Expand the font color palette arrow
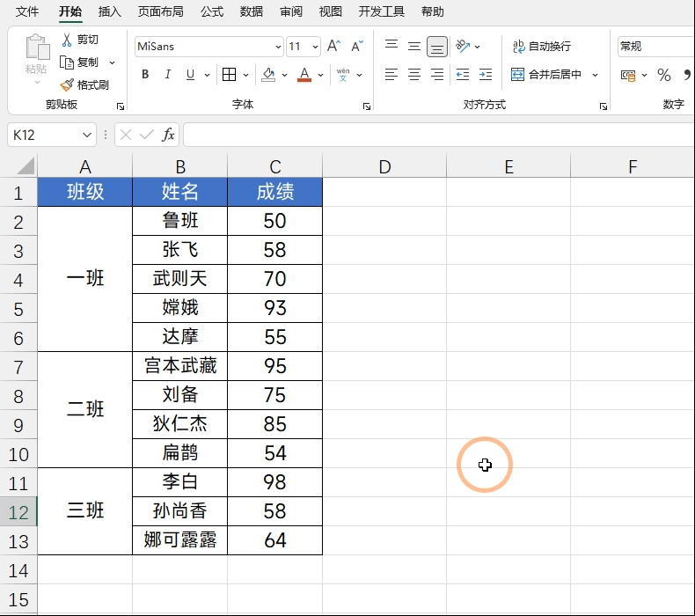Viewport: 695px width, 616px height. (320, 75)
